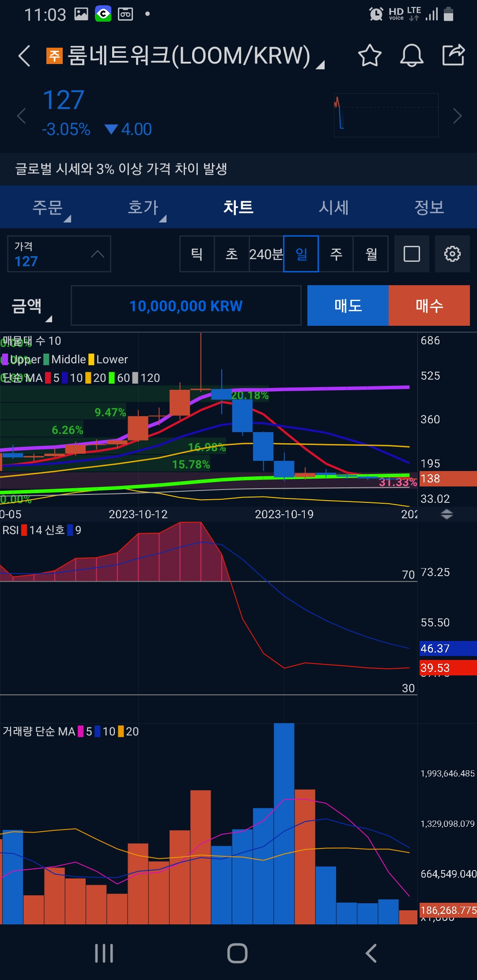Expand chart to fullscreen with square icon
Screen dimensions: 477x980
point(412,254)
